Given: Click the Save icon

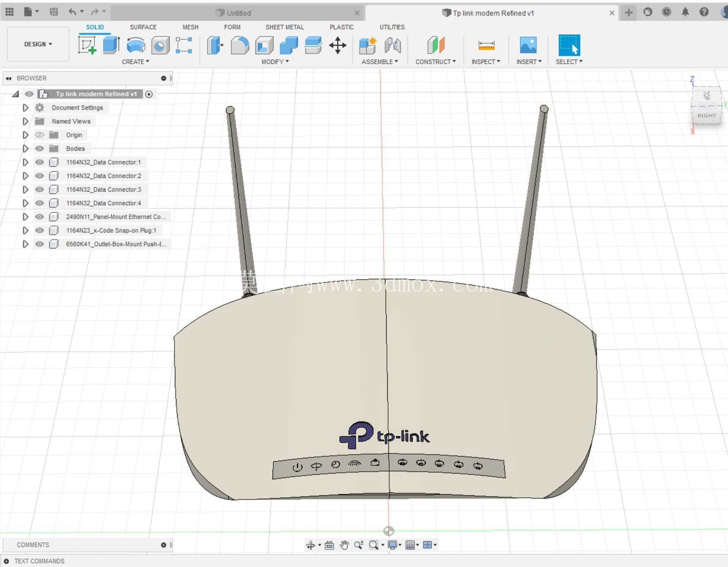Looking at the screenshot, I should point(54,12).
